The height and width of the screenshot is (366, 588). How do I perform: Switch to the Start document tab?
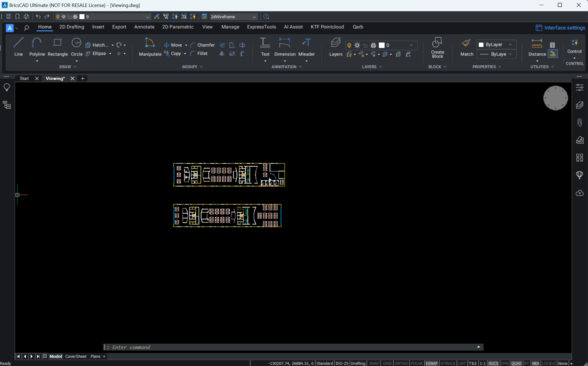tap(24, 79)
